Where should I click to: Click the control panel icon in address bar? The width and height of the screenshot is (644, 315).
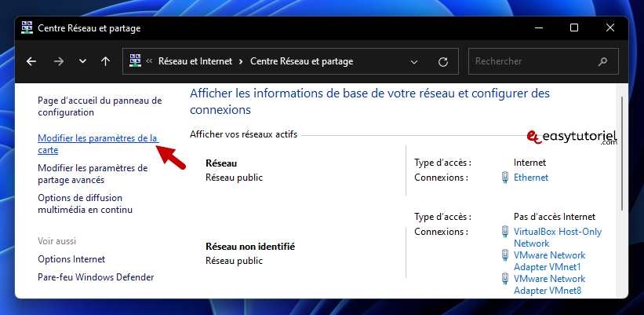point(135,60)
